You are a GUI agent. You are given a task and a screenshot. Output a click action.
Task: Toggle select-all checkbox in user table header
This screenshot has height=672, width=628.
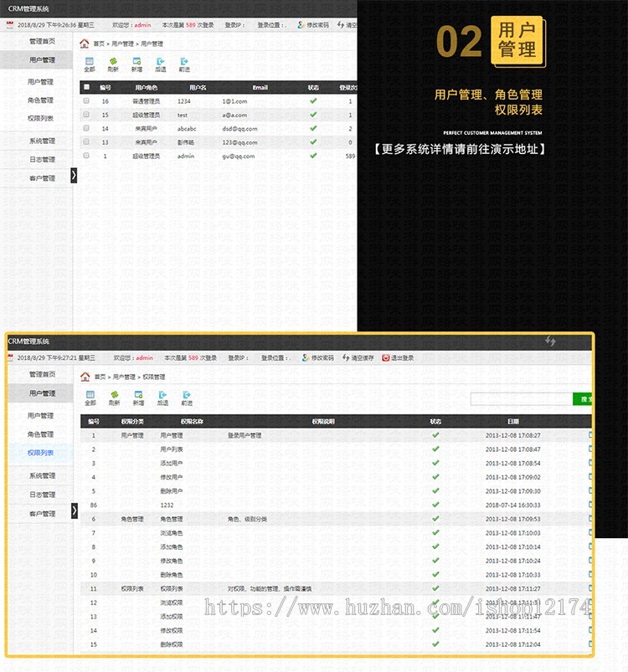(86, 87)
